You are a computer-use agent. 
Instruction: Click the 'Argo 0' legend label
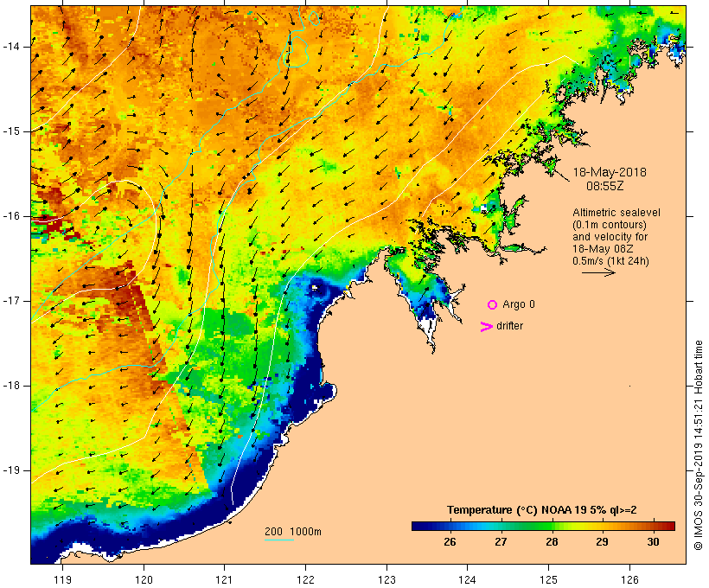coord(519,304)
